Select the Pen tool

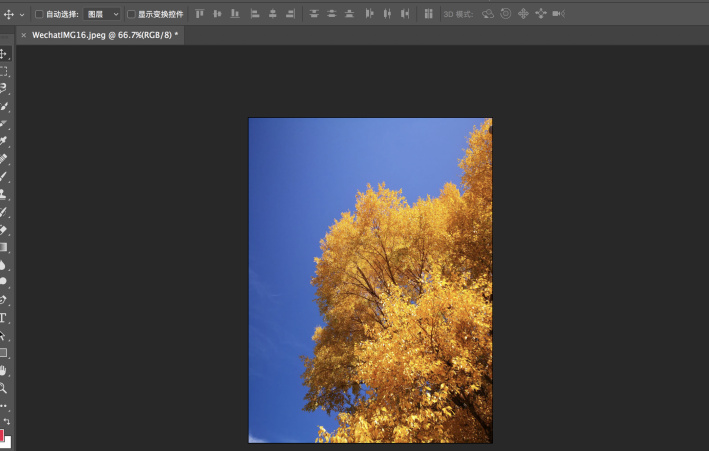click(x=3, y=299)
